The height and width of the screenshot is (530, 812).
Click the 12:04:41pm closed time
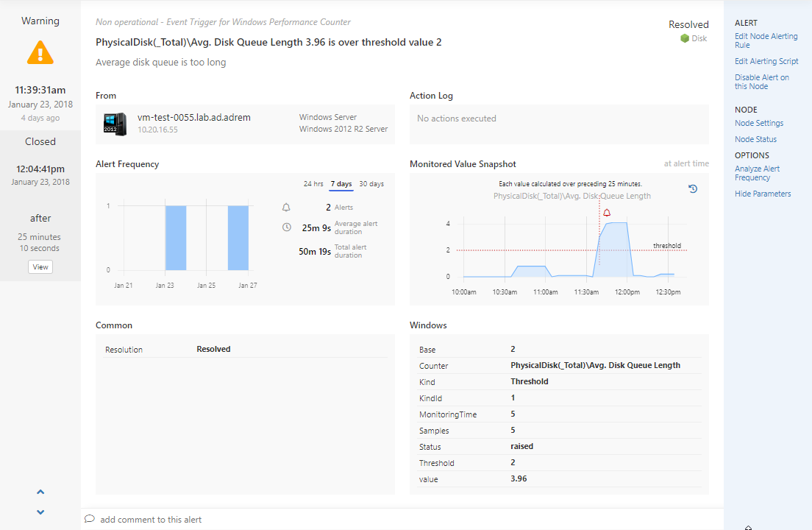[40, 169]
